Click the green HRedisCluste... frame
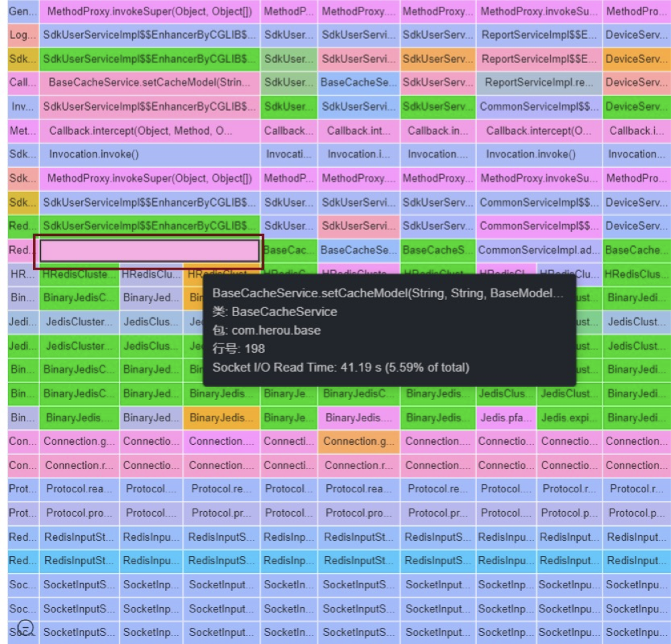Image resolution: width=671 pixels, height=644 pixels. click(79, 275)
